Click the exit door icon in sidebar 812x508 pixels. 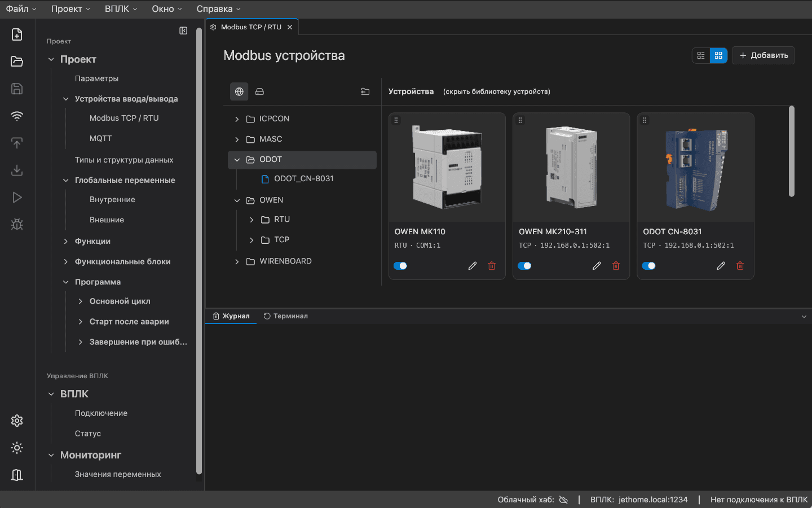pyautogui.click(x=17, y=475)
